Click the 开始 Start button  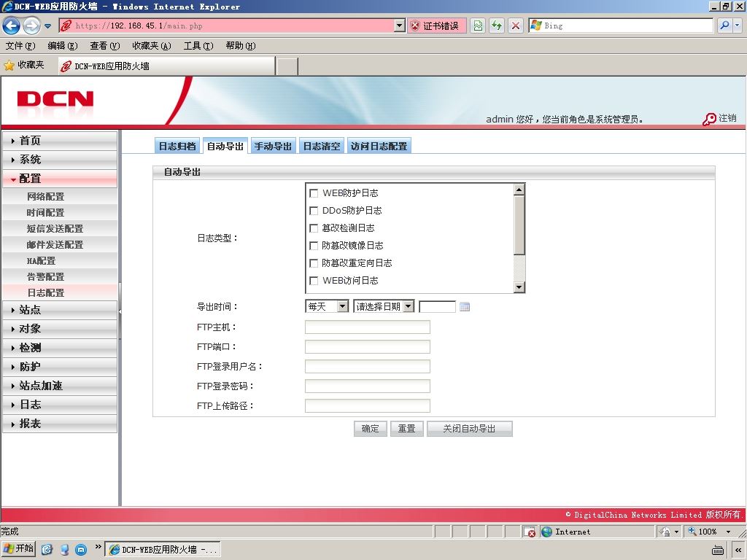[x=19, y=548]
